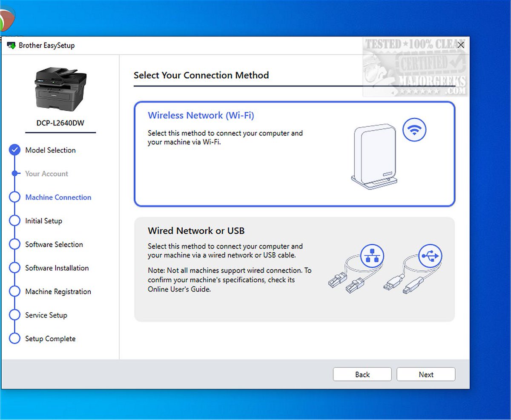Select the Machine Connection step label
This screenshot has height=420, width=511.
tap(58, 197)
